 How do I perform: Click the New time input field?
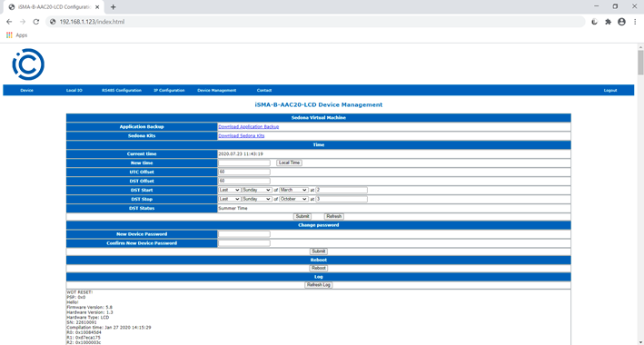click(244, 163)
